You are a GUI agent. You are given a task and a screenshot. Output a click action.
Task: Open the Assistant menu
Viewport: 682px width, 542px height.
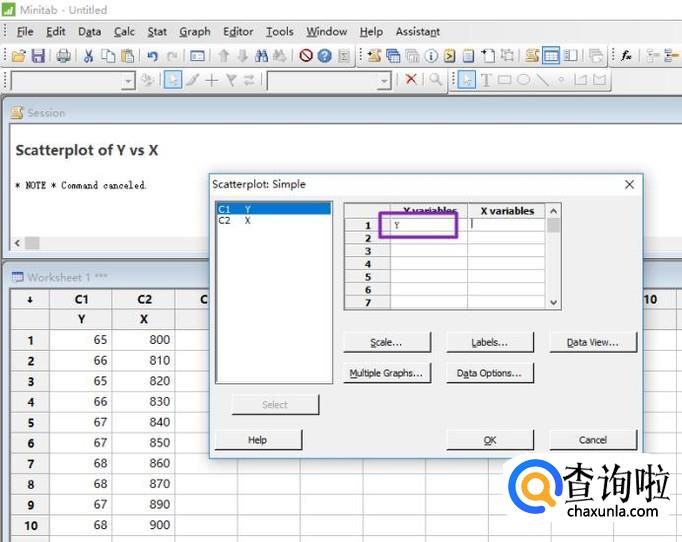[x=418, y=32]
